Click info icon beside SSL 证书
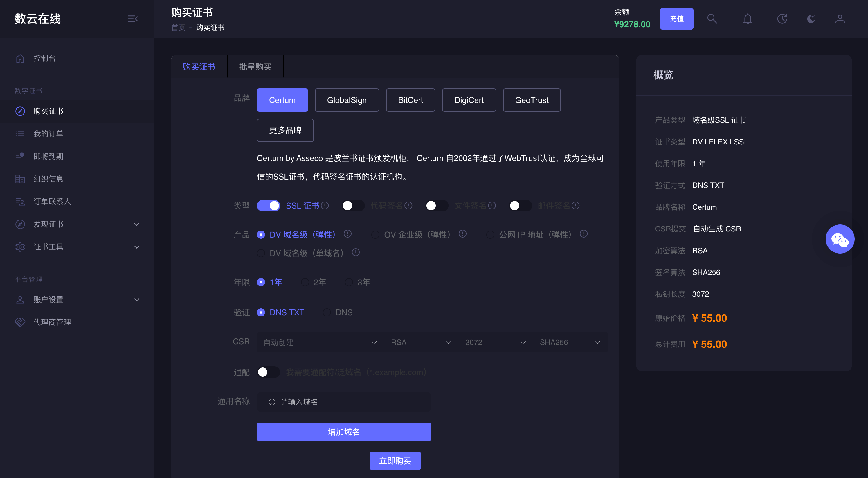868x478 pixels. [325, 205]
